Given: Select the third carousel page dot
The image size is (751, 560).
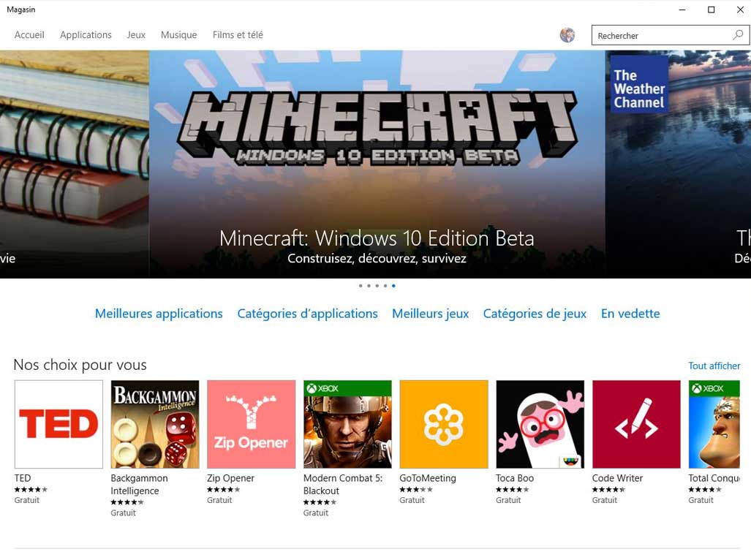Looking at the screenshot, I should coord(377,286).
